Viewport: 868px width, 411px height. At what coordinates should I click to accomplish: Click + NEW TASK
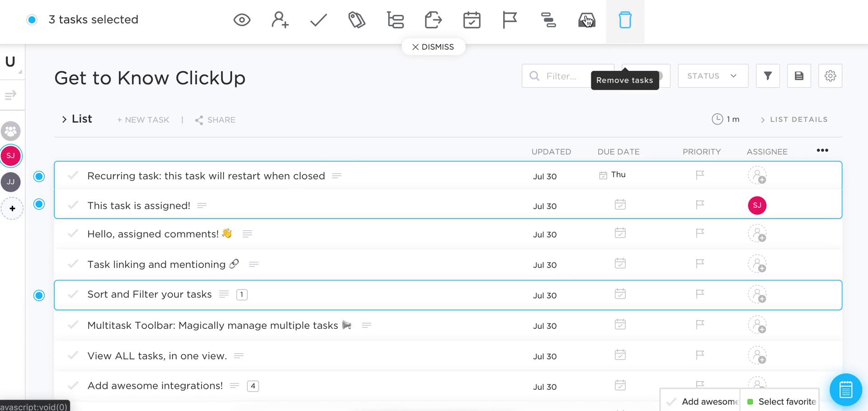[143, 120]
